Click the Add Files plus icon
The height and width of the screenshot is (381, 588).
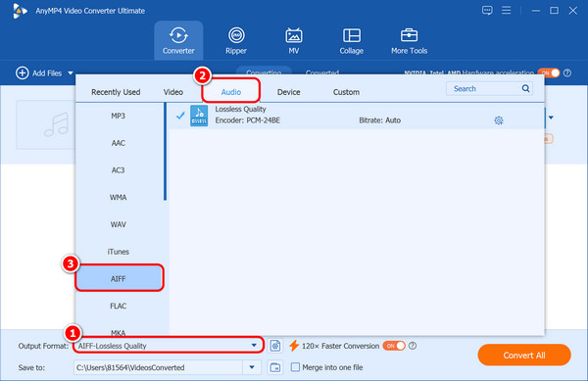coord(23,73)
